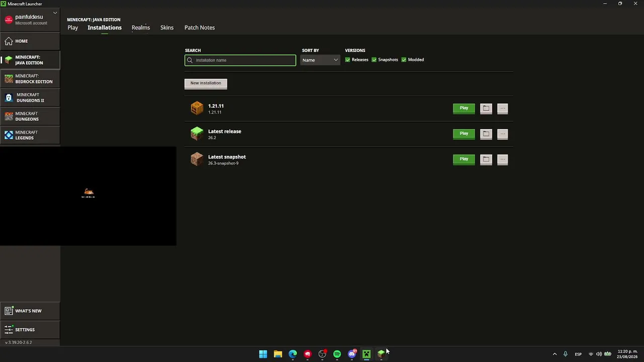644x362 pixels.
Task: Open more options for the Latest snapshot installation
Action: tap(503, 159)
